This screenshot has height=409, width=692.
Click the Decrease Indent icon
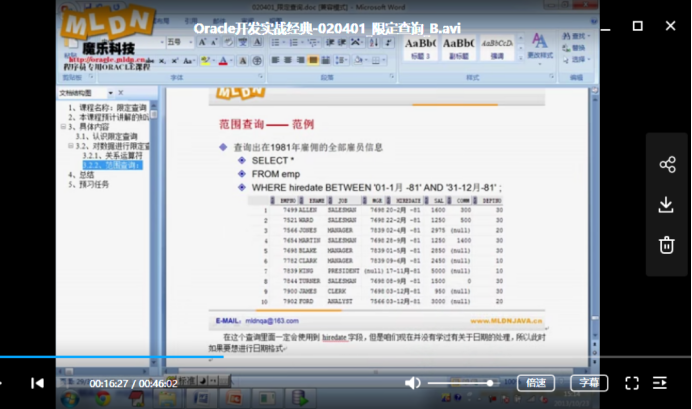(x=330, y=42)
